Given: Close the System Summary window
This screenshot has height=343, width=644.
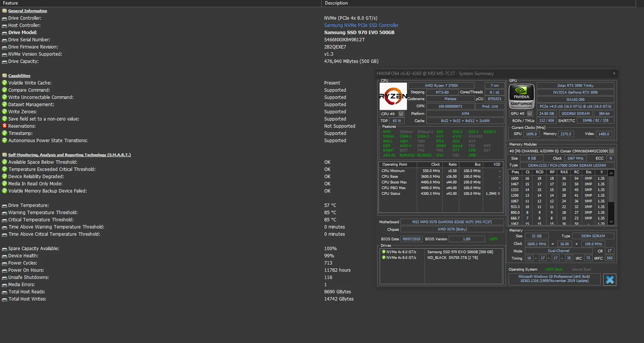Looking at the screenshot, I should (614, 74).
